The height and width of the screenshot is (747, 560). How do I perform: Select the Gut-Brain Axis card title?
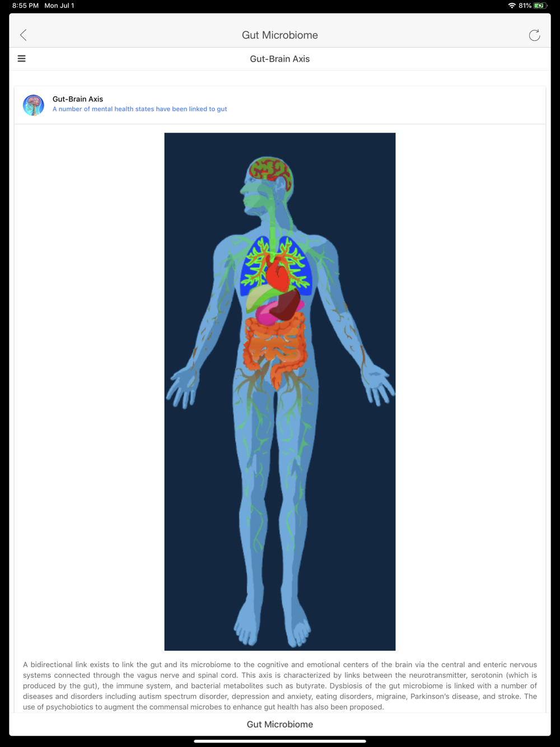[78, 99]
